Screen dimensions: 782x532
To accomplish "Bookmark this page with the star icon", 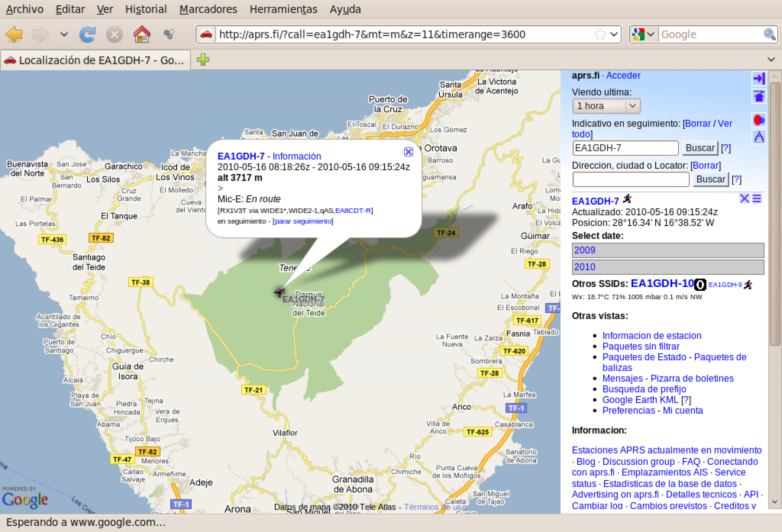I will tap(600, 34).
